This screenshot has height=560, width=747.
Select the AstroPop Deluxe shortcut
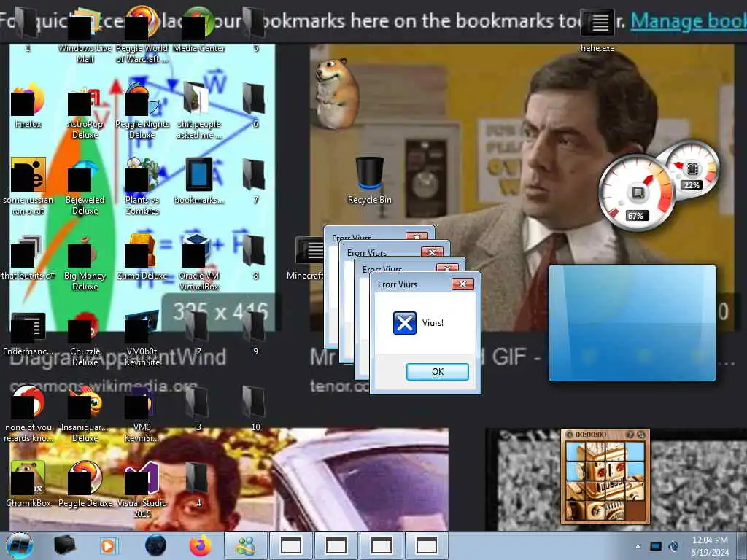click(85, 112)
